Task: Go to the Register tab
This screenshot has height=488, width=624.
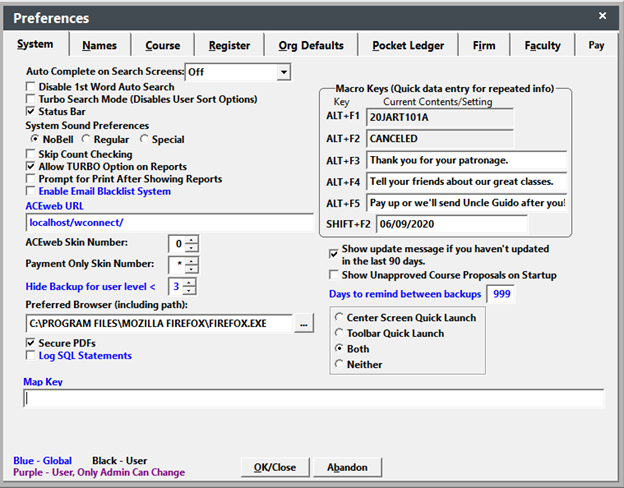Action: coord(229,45)
